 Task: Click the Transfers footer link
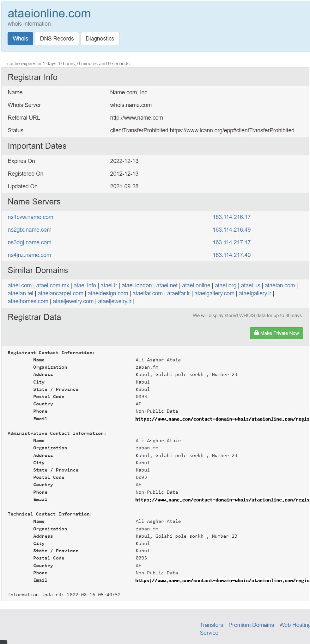[211, 625]
